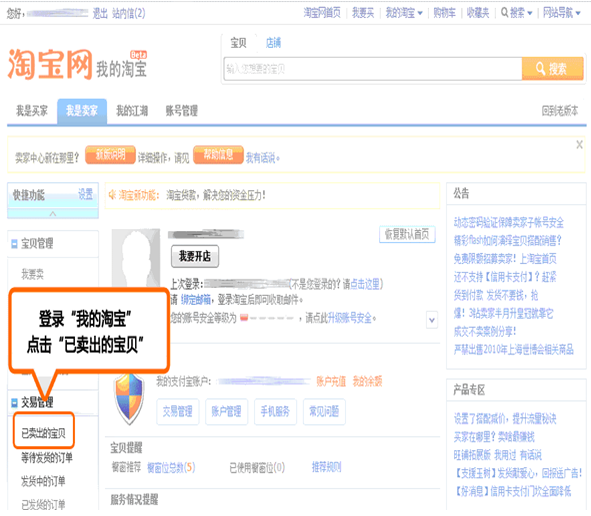Viewport: 591px width, 516px height.
Task: Click 恢复默认首页 button
Action: [x=407, y=234]
